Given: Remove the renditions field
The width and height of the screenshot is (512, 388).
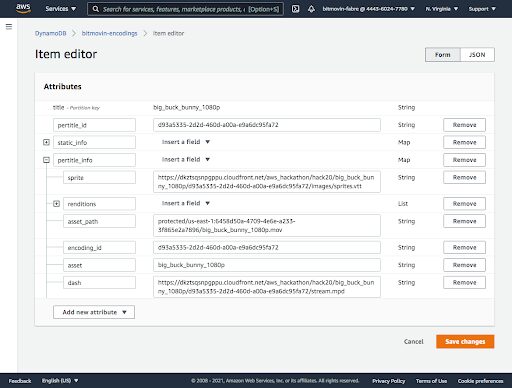Looking at the screenshot, I should pyautogui.click(x=464, y=204).
